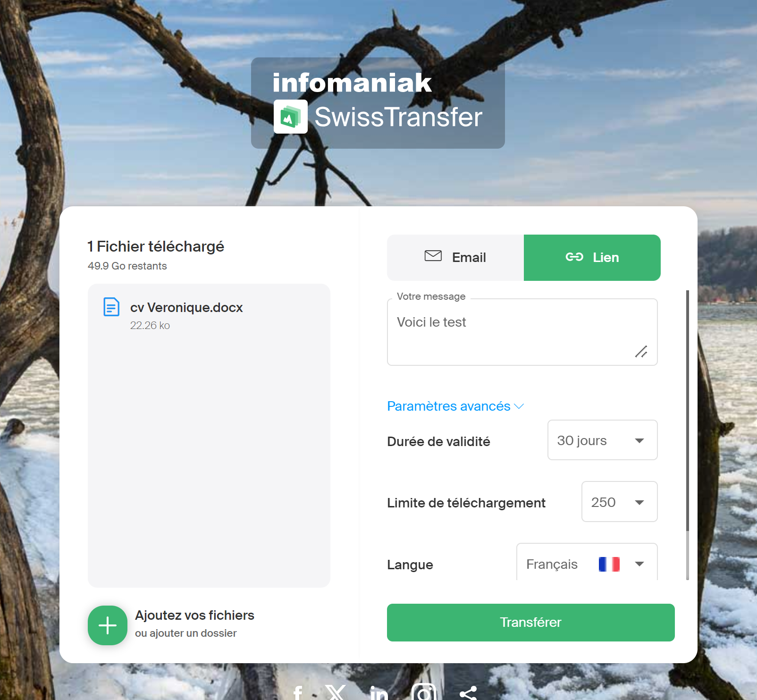Click the Transférer button

pyautogui.click(x=531, y=623)
